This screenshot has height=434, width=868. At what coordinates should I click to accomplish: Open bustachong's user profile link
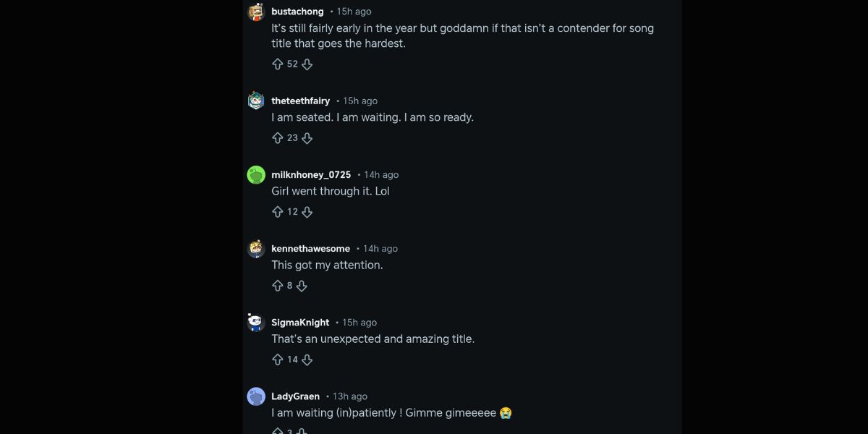tap(297, 12)
